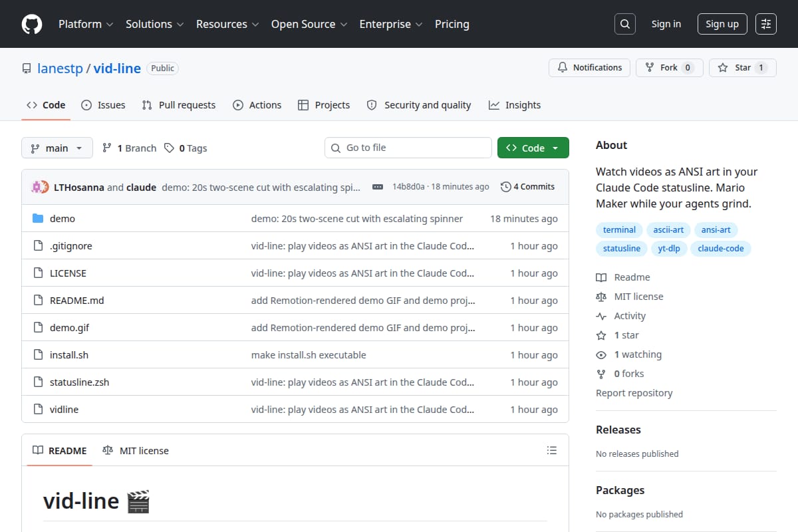Select the Code repository tab

(x=46, y=105)
